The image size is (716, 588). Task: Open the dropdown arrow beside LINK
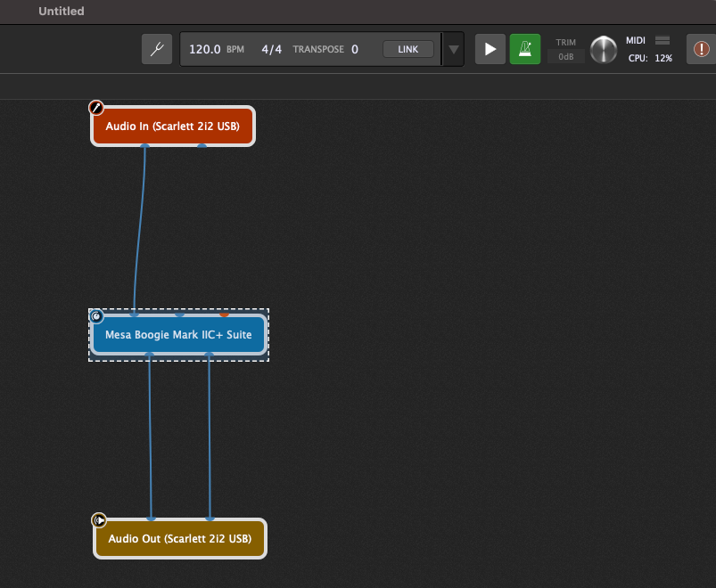[454, 49]
